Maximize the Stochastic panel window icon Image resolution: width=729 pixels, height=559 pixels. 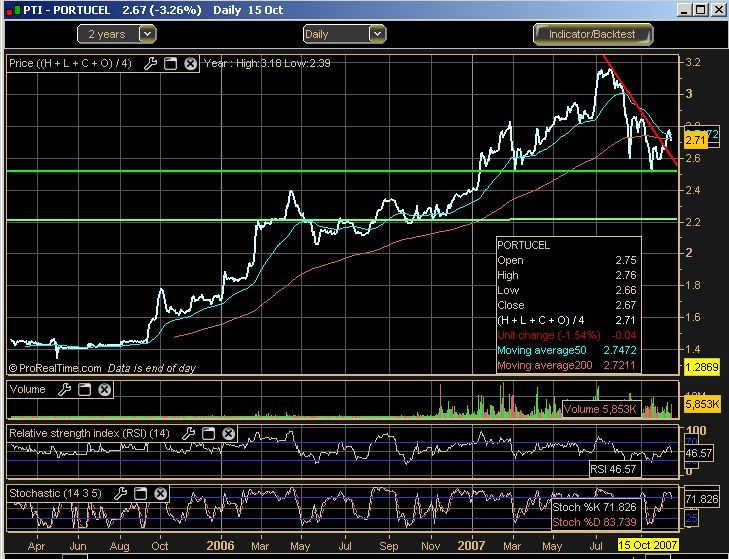tap(140, 493)
